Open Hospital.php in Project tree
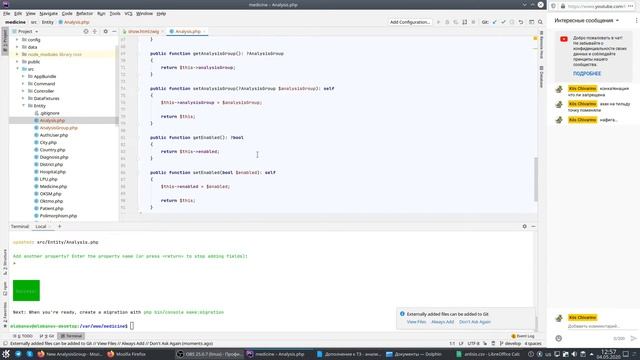Image resolution: width=640 pixels, height=360 pixels. [53, 172]
